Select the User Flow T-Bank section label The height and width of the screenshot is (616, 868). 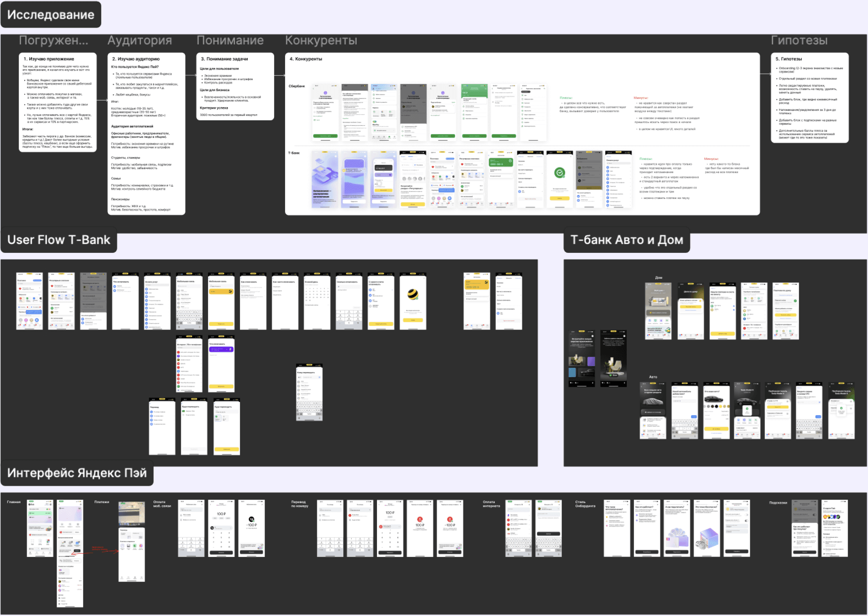[x=59, y=240]
